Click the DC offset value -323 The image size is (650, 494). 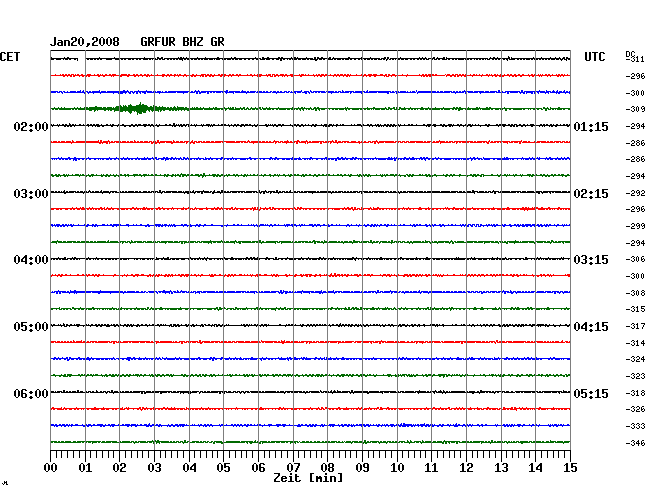click(635, 376)
